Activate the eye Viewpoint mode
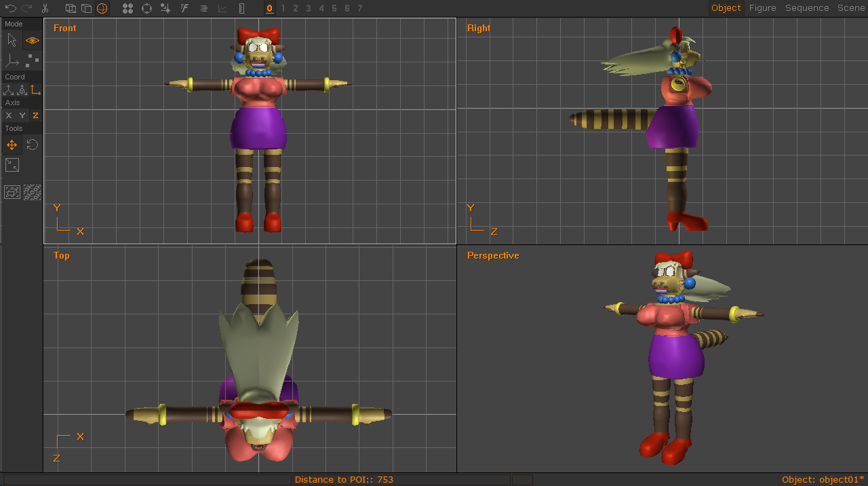The width and height of the screenshot is (868, 486). pyautogui.click(x=33, y=40)
